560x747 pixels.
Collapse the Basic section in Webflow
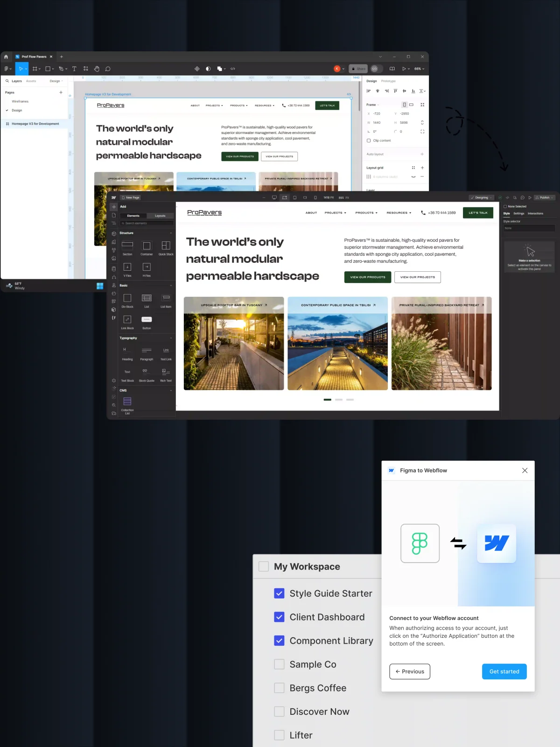(171, 285)
